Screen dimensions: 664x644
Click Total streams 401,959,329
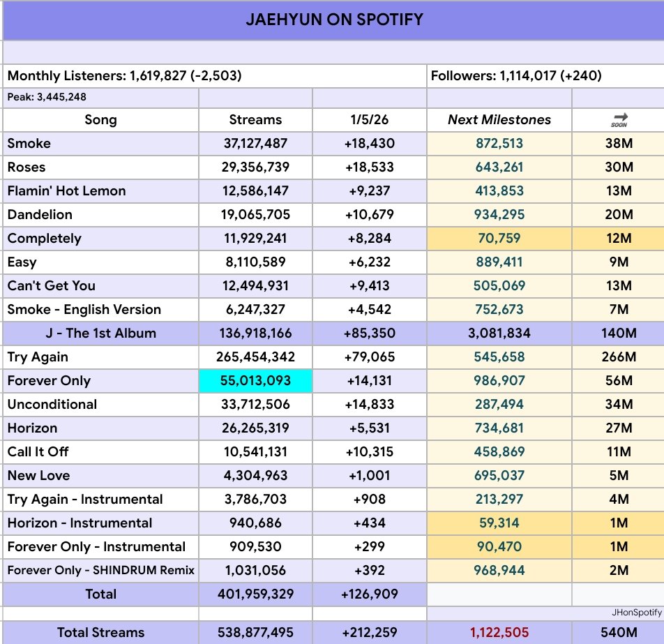tap(255, 594)
